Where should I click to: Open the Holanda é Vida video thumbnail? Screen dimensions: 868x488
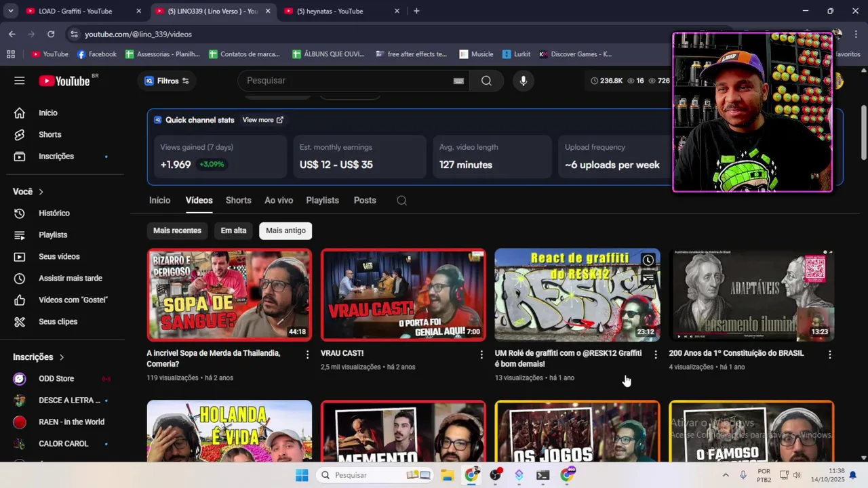coord(229,431)
